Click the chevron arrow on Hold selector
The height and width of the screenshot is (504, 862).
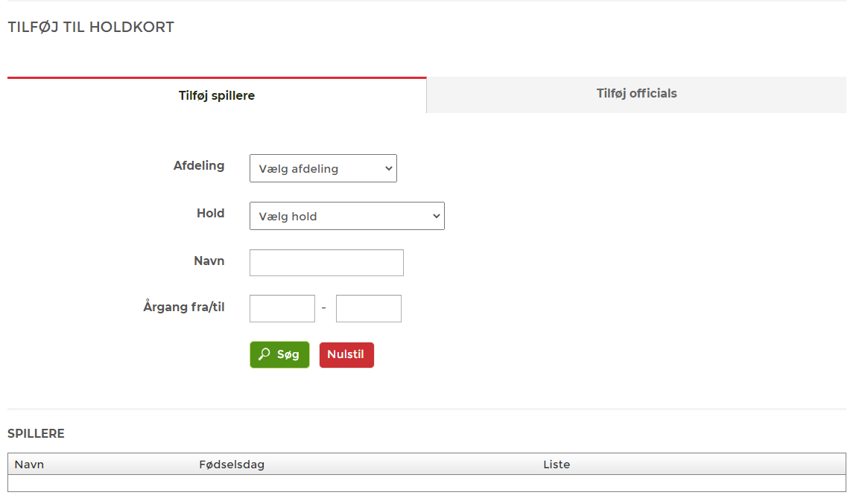pos(436,217)
